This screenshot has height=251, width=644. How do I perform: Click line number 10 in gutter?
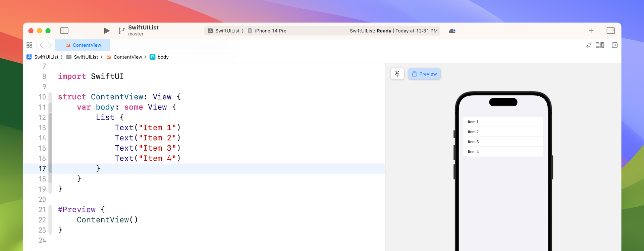42,97
